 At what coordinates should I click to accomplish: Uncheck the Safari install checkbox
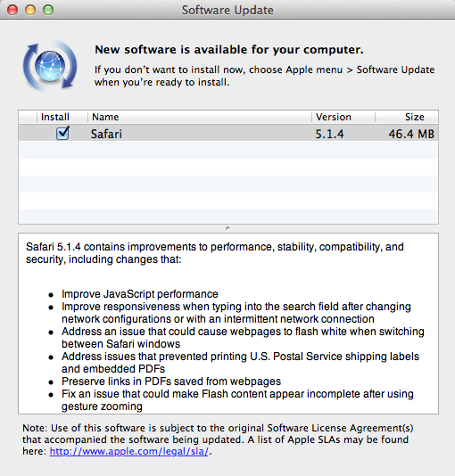pos(62,133)
